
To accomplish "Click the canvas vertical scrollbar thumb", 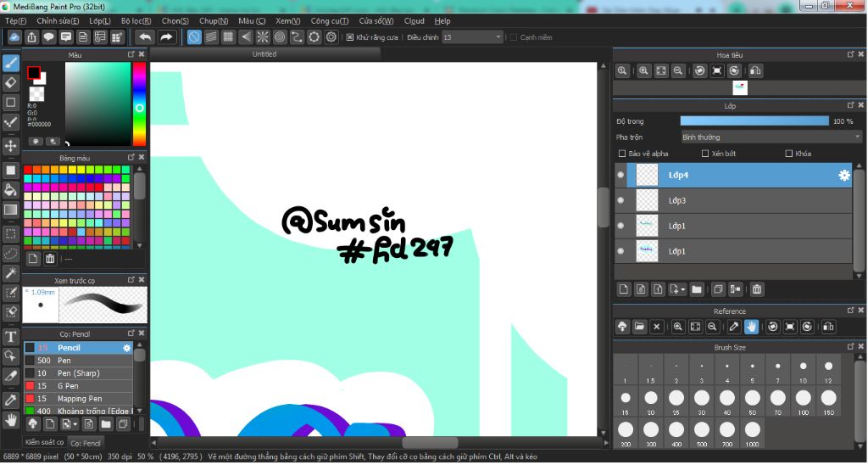I will pyautogui.click(x=604, y=207).
